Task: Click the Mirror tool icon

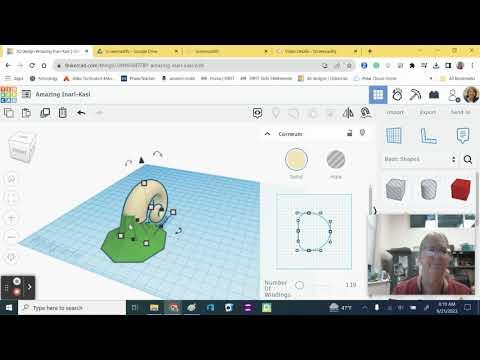Action: [x=348, y=113]
